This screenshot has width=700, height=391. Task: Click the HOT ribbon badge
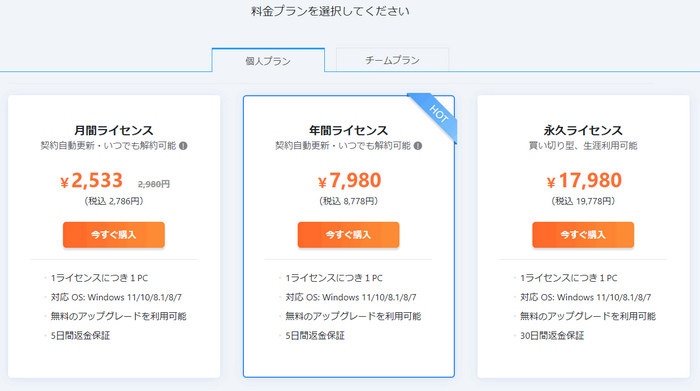[x=436, y=116]
